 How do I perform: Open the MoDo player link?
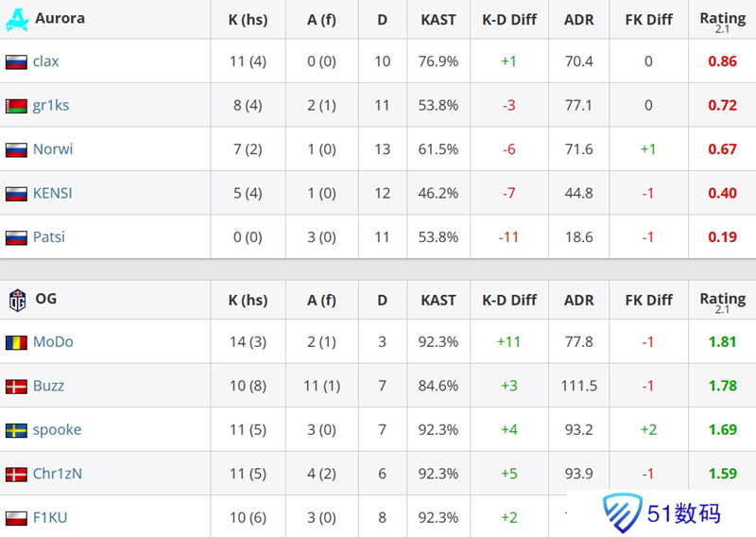coord(53,342)
